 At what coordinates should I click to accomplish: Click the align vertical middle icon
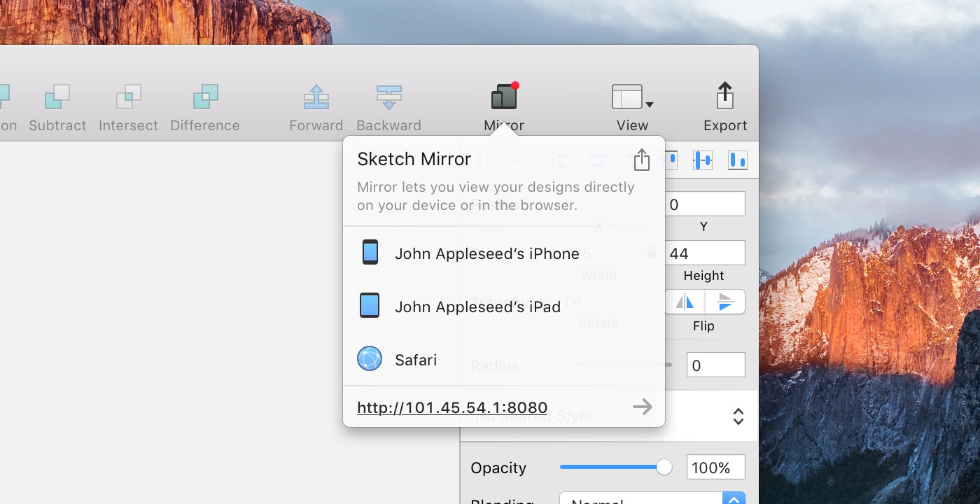(702, 160)
